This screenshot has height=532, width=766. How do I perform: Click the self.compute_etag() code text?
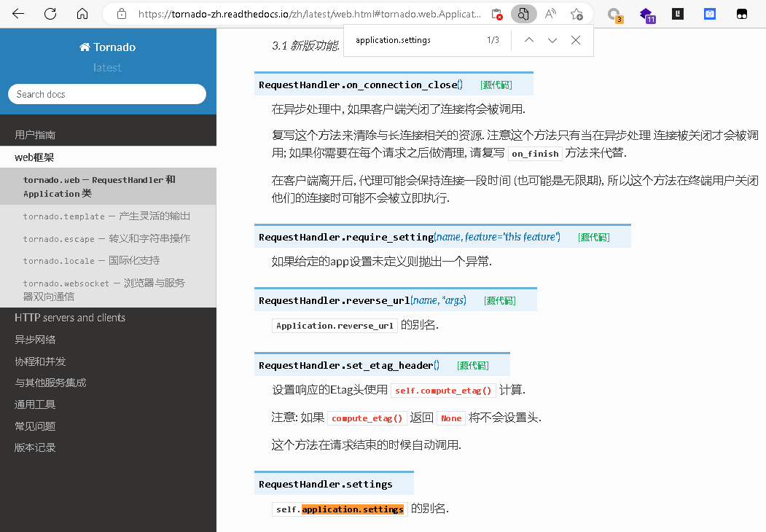point(443,391)
